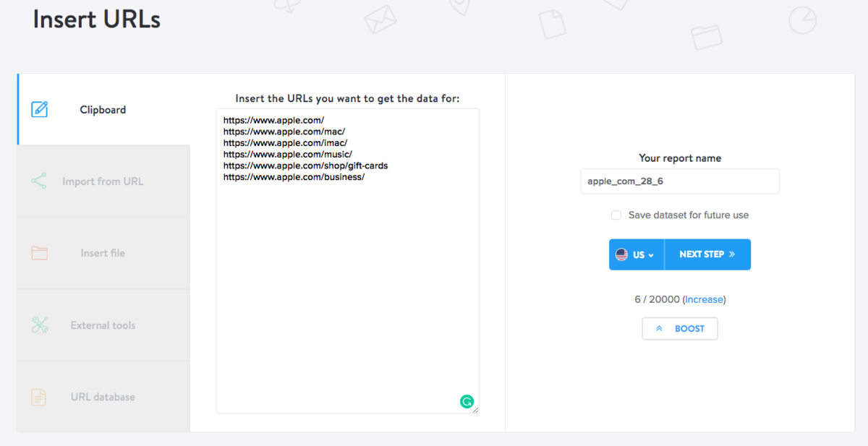Select the Insert file tab
This screenshot has width=868, height=446.
[103, 254]
